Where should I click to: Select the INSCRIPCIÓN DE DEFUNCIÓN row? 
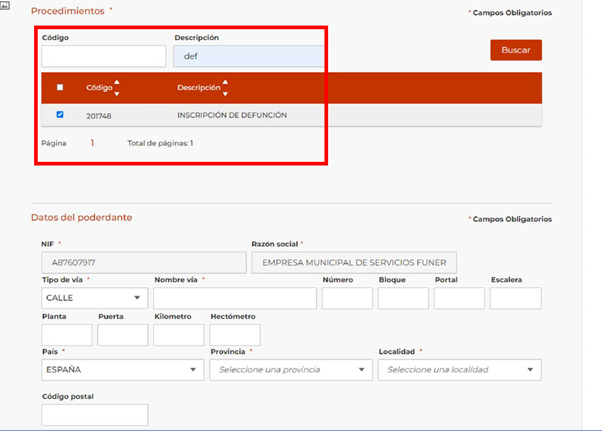point(232,115)
